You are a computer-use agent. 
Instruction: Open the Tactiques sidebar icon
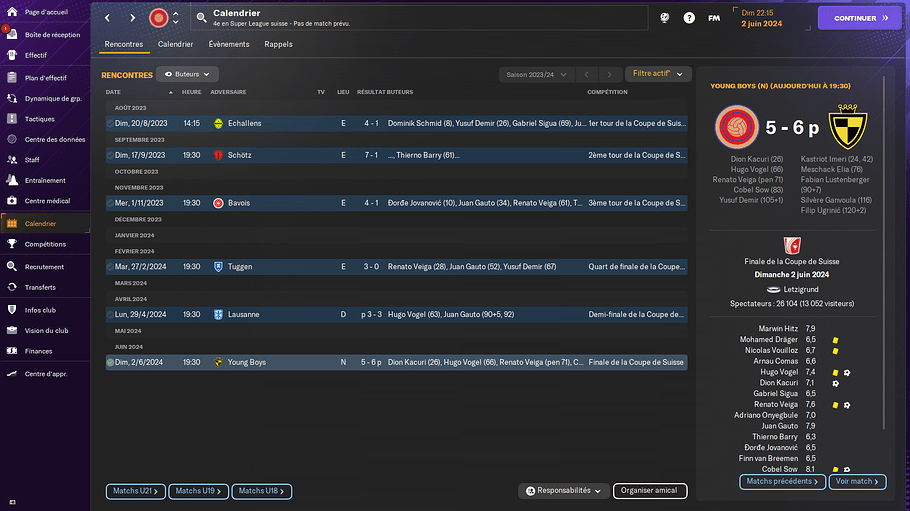pyautogui.click(x=12, y=119)
